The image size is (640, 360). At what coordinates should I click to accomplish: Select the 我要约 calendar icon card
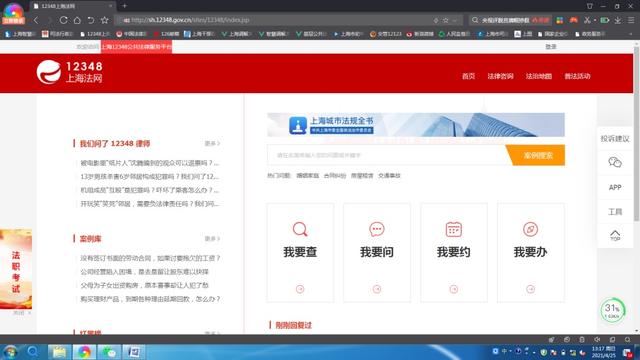tap(453, 253)
